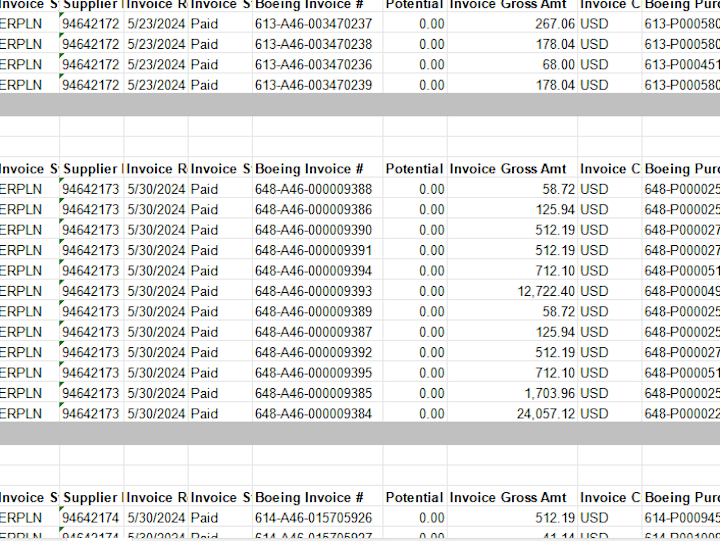Screen dimensions: 720x541
Task: Click purchase order 648-P000049 cell
Action: (x=681, y=291)
